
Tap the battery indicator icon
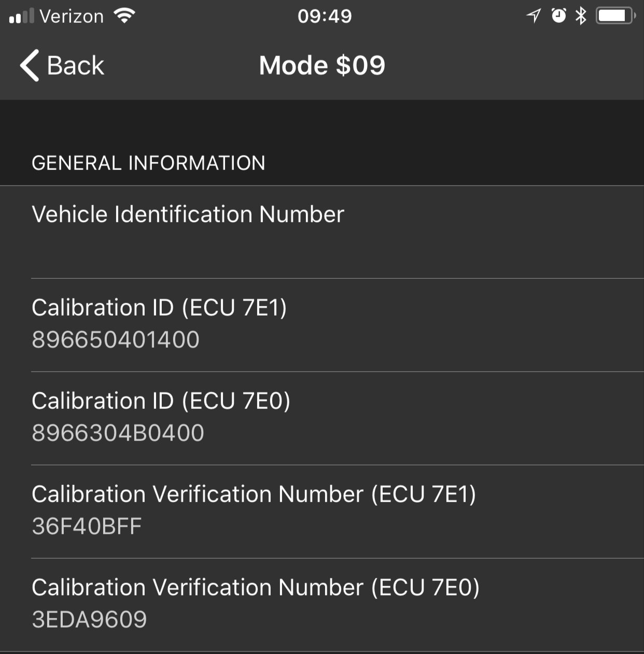[x=615, y=16]
